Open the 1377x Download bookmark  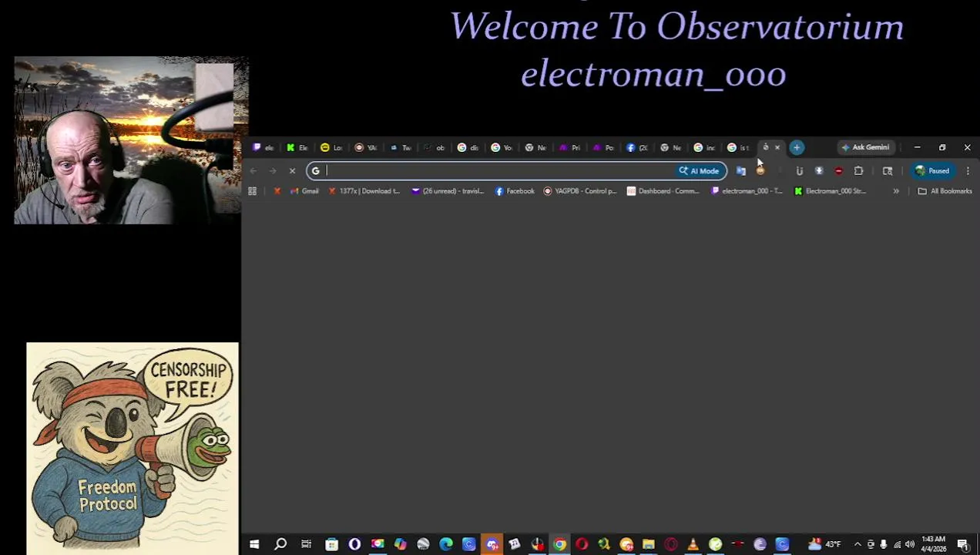click(364, 191)
